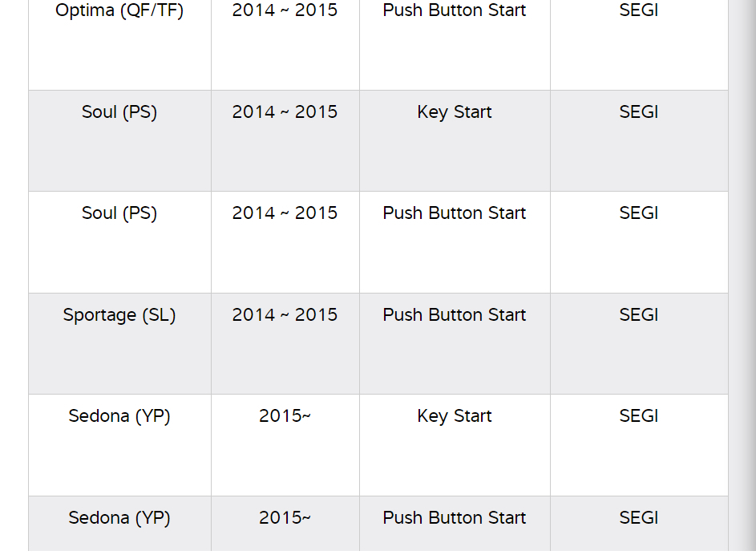Click Key Start in the Soul row
Image resolution: width=756 pixels, height=559 pixels.
tap(455, 112)
